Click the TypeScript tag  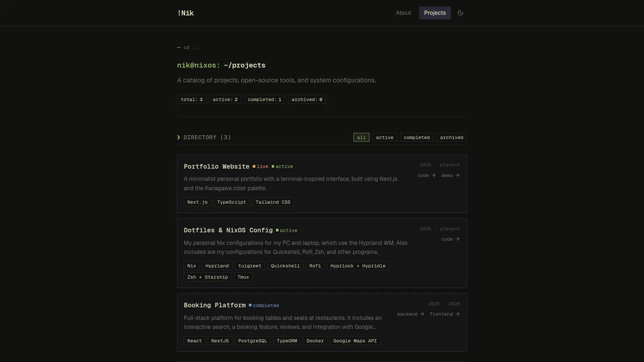(x=231, y=202)
